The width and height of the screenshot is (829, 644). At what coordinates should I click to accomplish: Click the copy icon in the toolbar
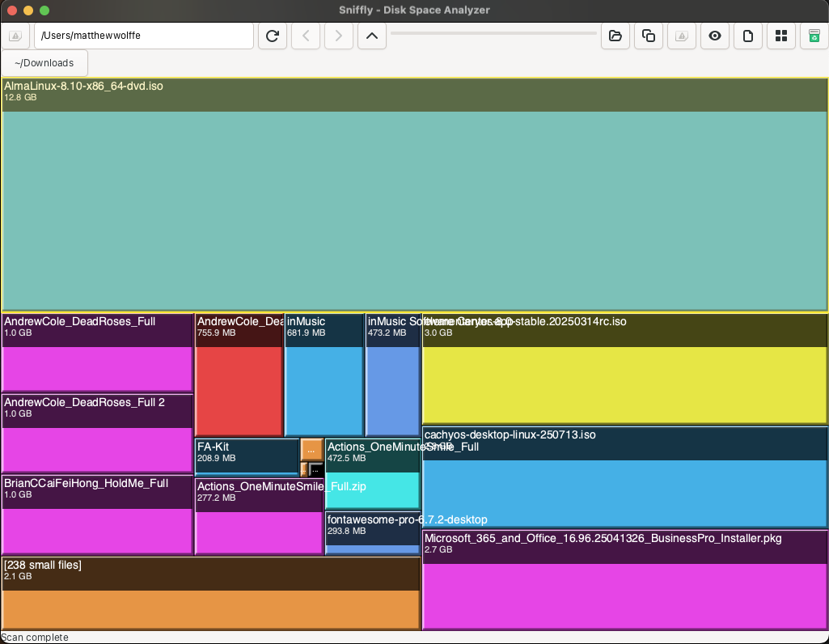(x=648, y=36)
